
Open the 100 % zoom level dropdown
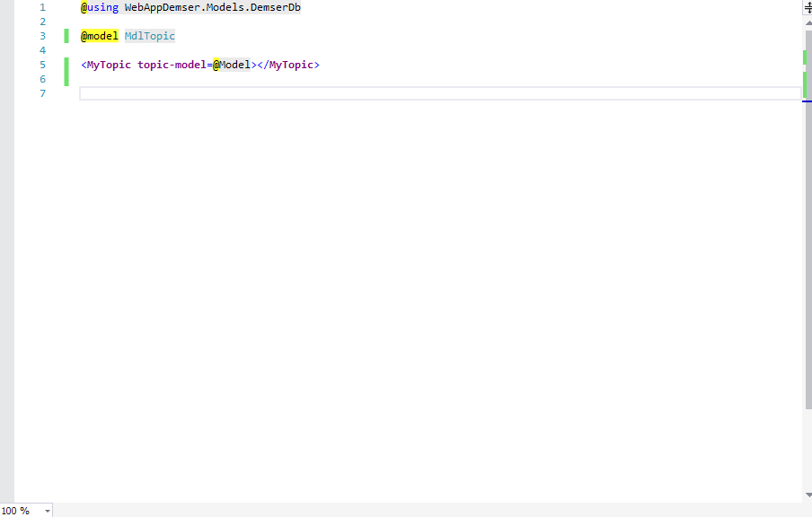point(47,511)
